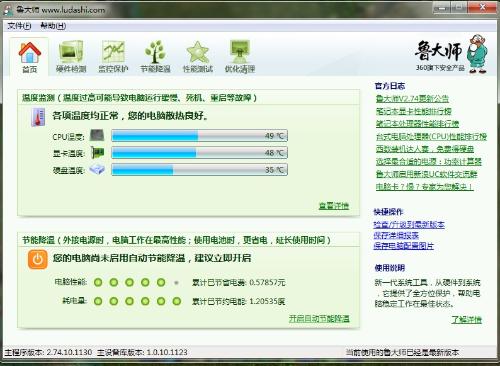Image resolution: width=500 pixels, height=366 pixels.
Task: Click the 硬盘温度 progress bar
Action: (199, 170)
